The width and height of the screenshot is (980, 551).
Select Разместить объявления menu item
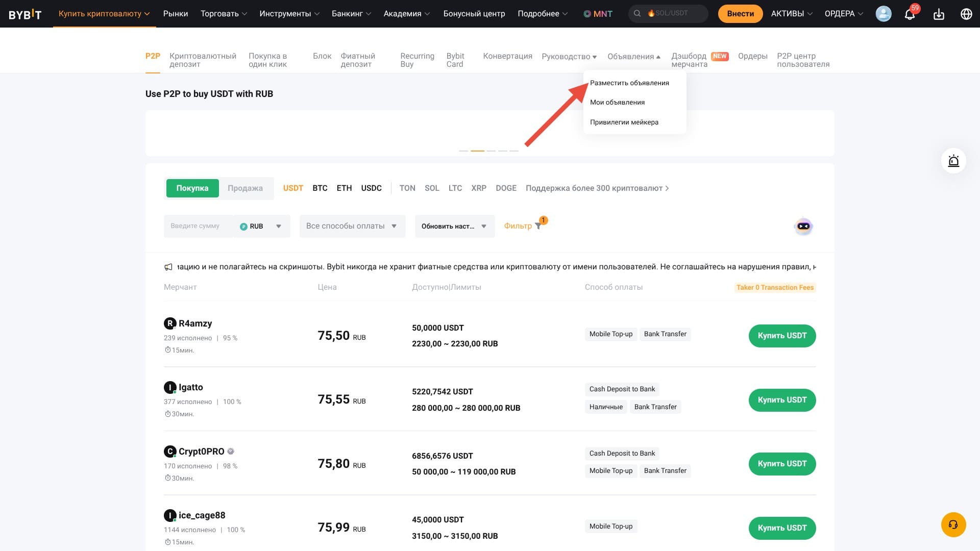[629, 83]
